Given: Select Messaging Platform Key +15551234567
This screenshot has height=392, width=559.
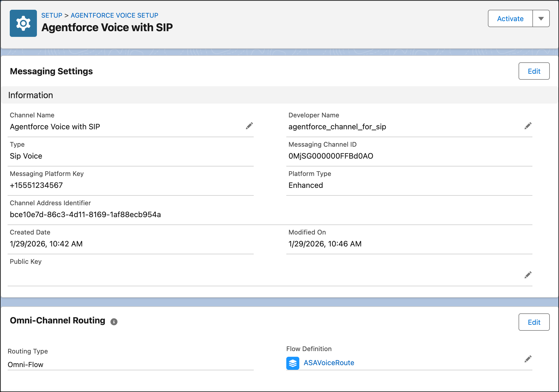Looking at the screenshot, I should [36, 185].
